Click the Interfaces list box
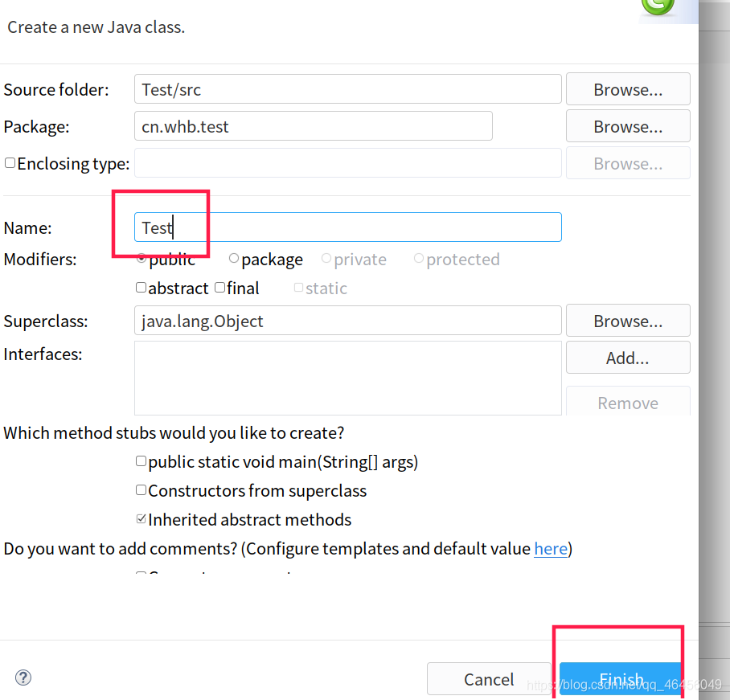The image size is (730, 700). click(348, 378)
